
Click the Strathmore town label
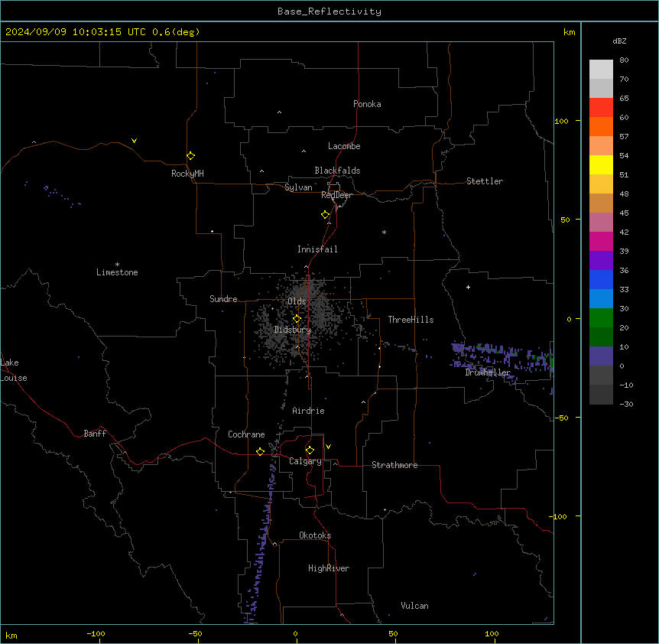394,465
